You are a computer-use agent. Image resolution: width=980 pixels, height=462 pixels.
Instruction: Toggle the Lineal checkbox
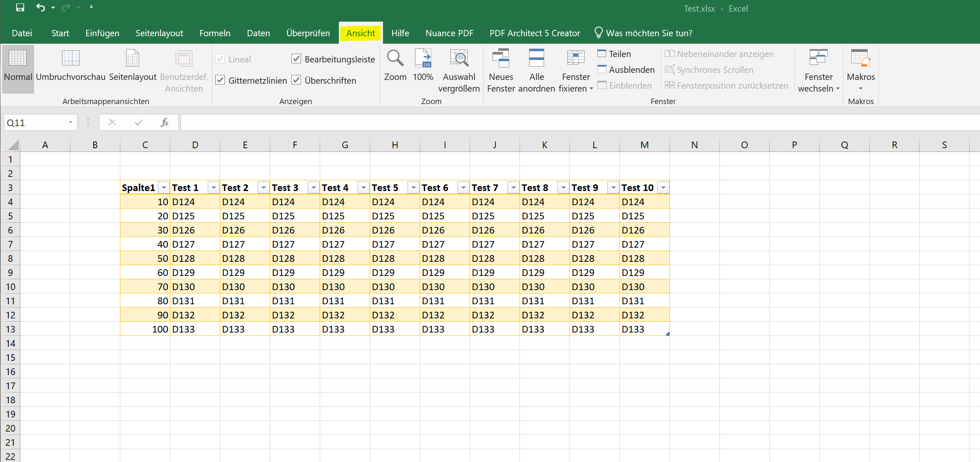220,59
